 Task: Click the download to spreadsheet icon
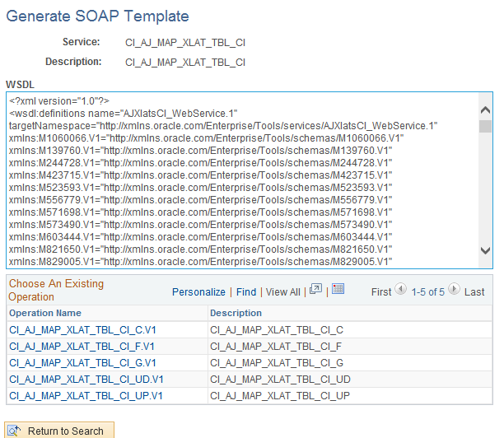pyautogui.click(x=338, y=290)
